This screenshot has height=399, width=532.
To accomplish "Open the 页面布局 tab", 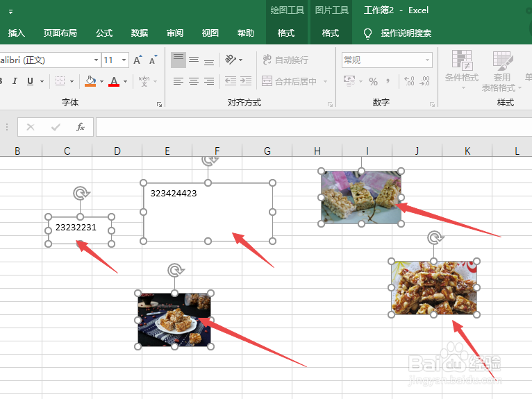I will click(60, 33).
